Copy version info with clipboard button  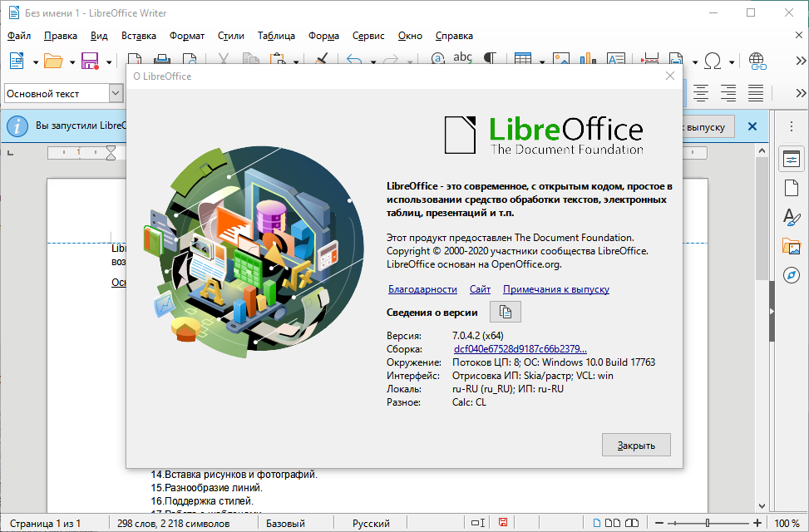point(506,313)
